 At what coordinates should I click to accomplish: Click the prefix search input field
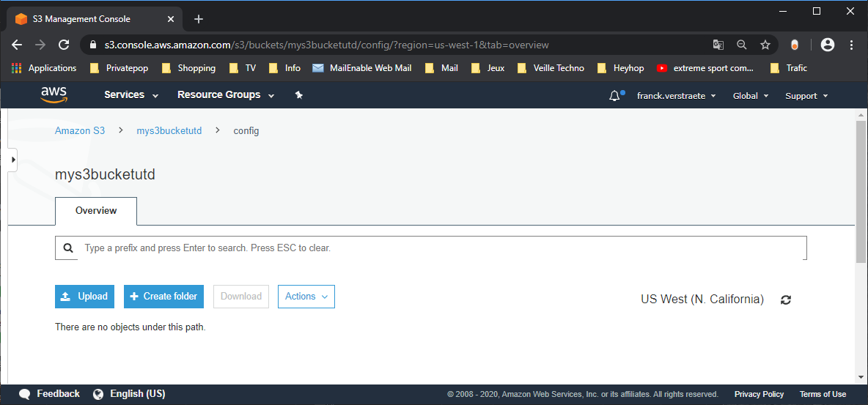click(x=430, y=248)
